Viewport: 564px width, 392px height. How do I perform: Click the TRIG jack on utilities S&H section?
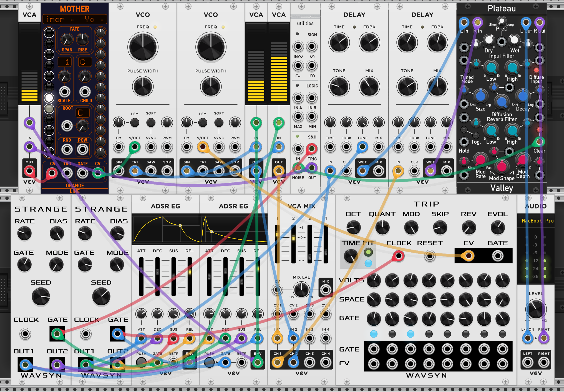pos(312,149)
